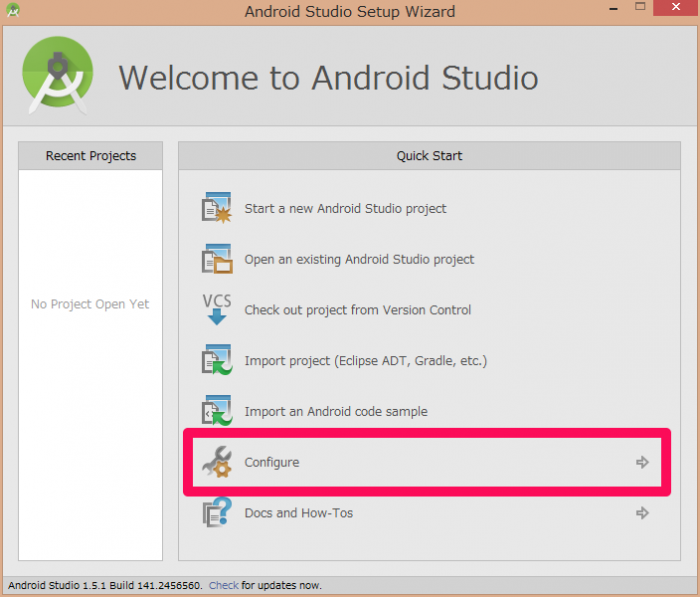Click the Configure wrench and gear icon
The height and width of the screenshot is (597, 700).
[x=217, y=462]
